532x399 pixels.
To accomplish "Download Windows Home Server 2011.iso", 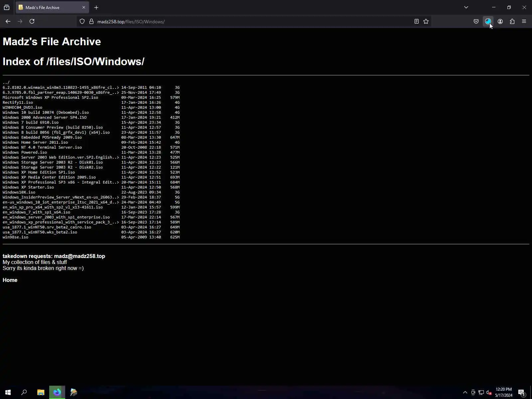I will pyautogui.click(x=35, y=142).
